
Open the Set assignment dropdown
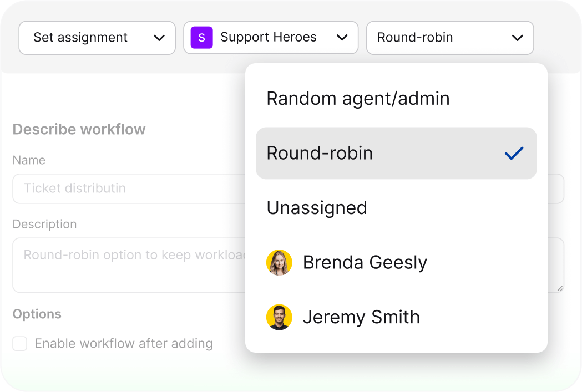pyautogui.click(x=97, y=38)
